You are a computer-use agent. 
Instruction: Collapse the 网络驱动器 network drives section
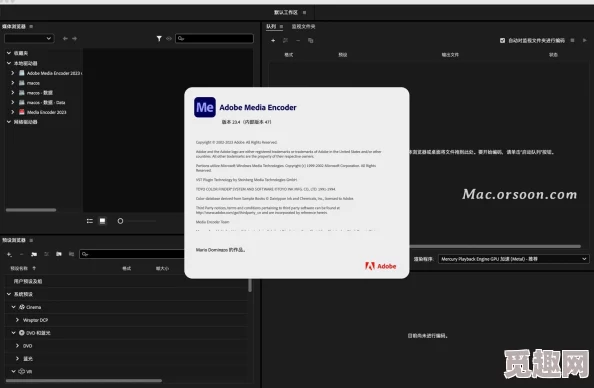coord(8,122)
